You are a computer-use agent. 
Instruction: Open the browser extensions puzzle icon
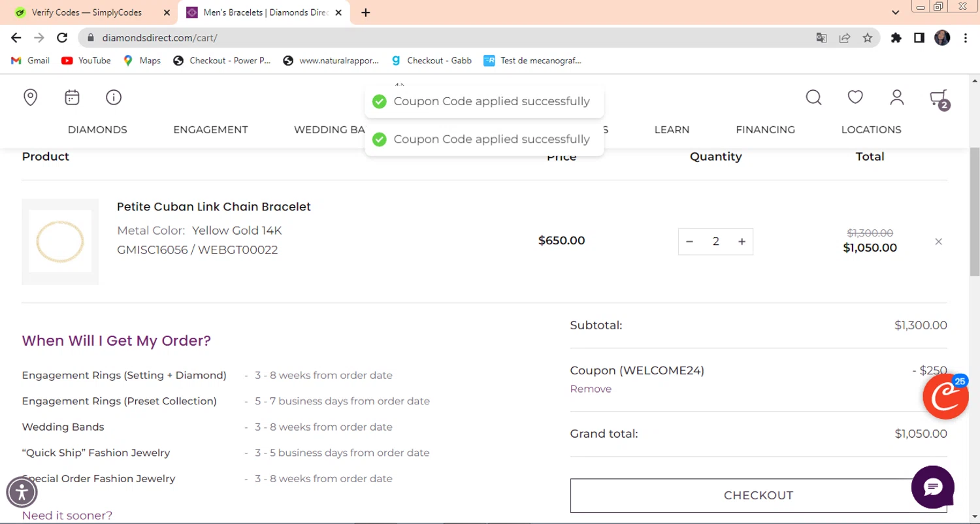[896, 38]
